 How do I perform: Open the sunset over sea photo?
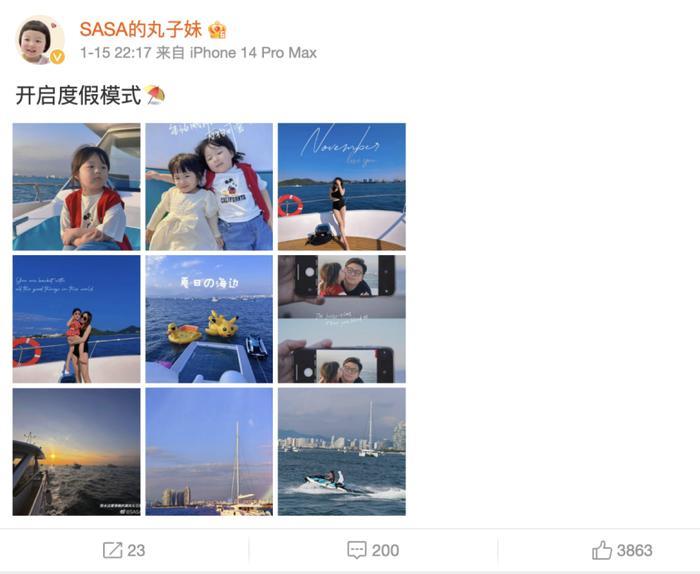pos(76,452)
